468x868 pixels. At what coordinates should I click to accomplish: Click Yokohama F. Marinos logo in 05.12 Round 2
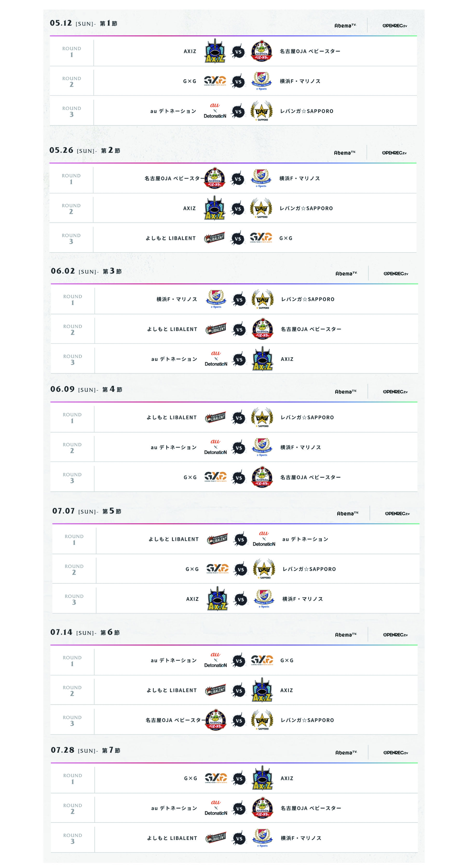click(262, 81)
